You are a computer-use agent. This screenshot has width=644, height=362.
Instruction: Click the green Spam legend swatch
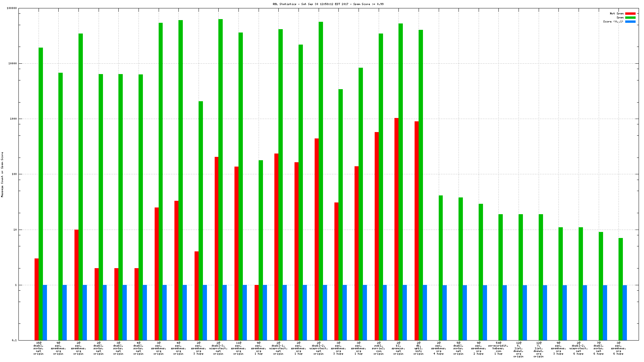pyautogui.click(x=630, y=18)
